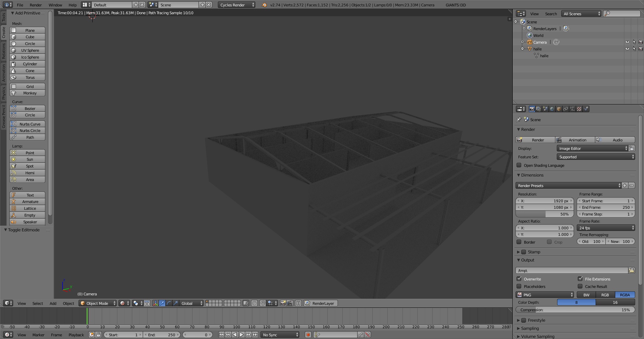Image resolution: width=644 pixels, height=339 pixels.
Task: Enable the Placeholders checkbox
Action: (x=519, y=286)
